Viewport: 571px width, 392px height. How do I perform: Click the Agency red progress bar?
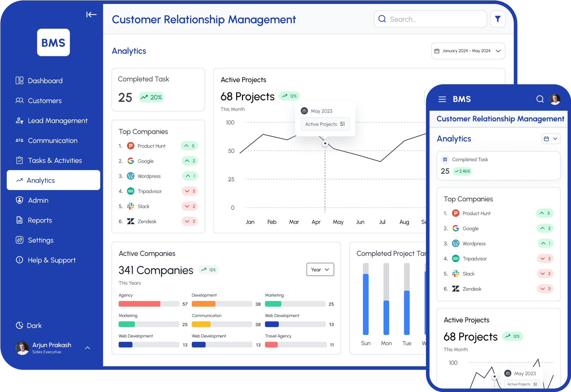pyautogui.click(x=139, y=304)
